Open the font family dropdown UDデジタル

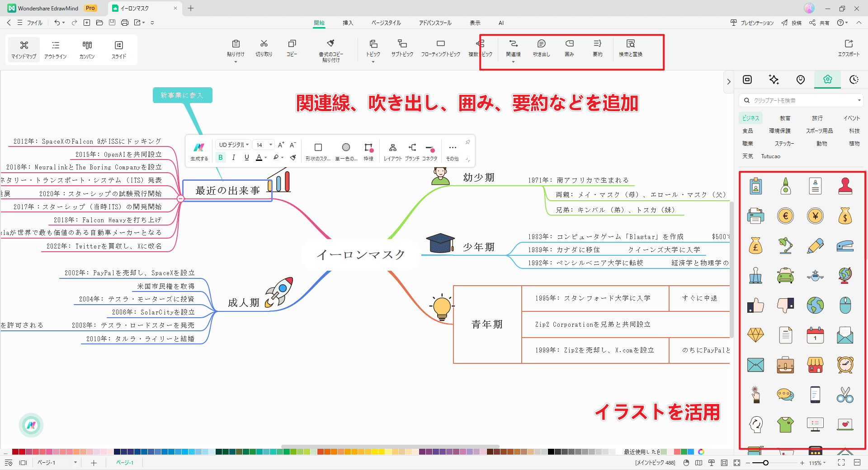pyautogui.click(x=233, y=145)
